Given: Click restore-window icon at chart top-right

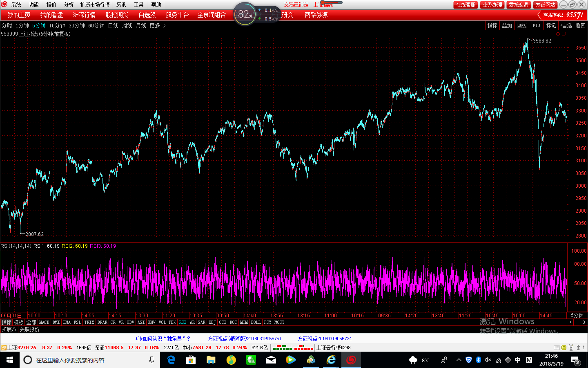Looking at the screenshot, I should click(x=564, y=34).
